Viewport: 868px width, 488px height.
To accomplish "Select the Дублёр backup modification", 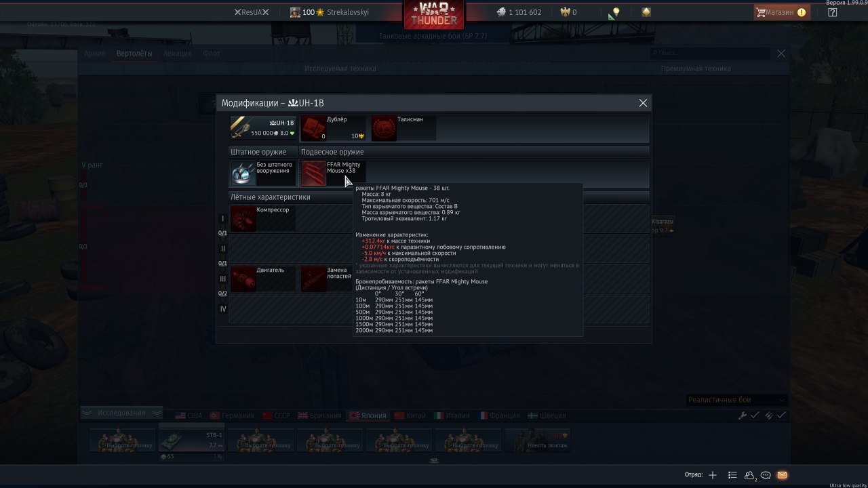I will tap(333, 127).
